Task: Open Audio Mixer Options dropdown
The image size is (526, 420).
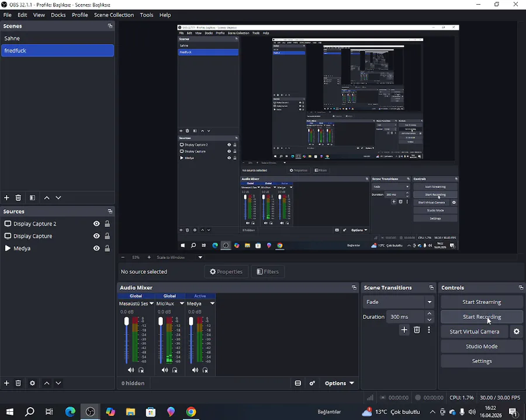Action: pos(339,383)
